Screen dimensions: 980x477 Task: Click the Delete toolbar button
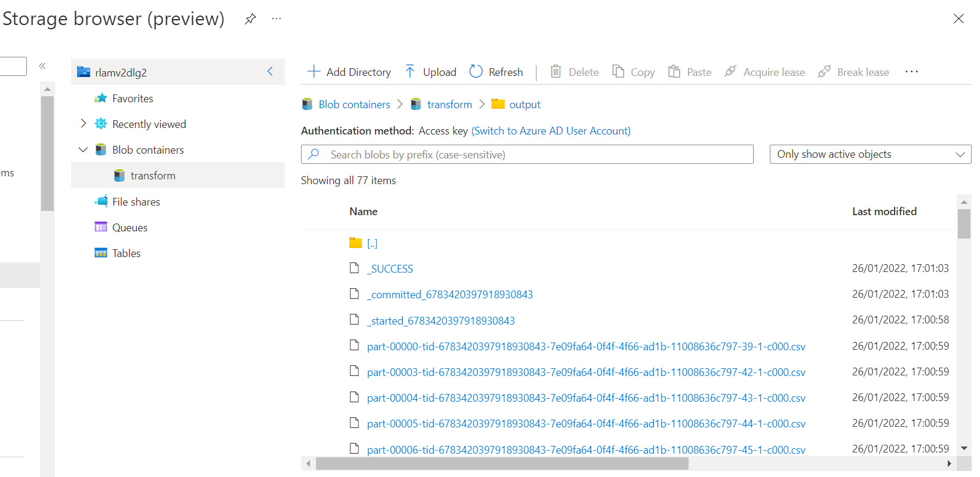coord(574,72)
